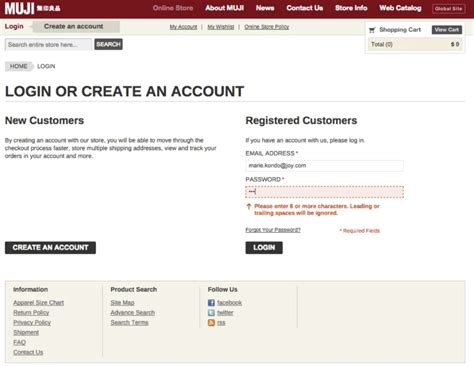
Task: Click the New Customers heading
Action: (x=44, y=120)
